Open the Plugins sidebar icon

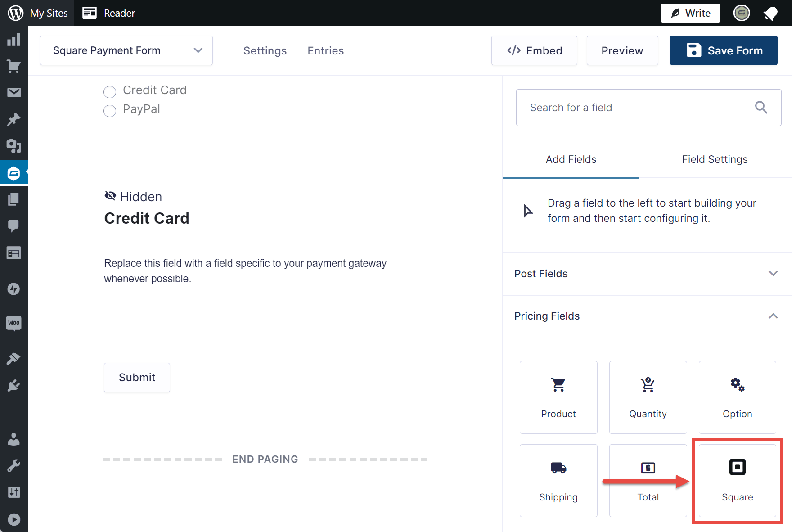click(x=14, y=385)
